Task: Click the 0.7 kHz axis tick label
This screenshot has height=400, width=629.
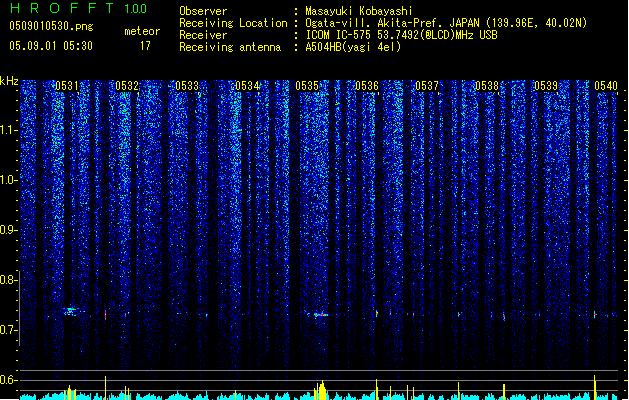Action: click(8, 330)
